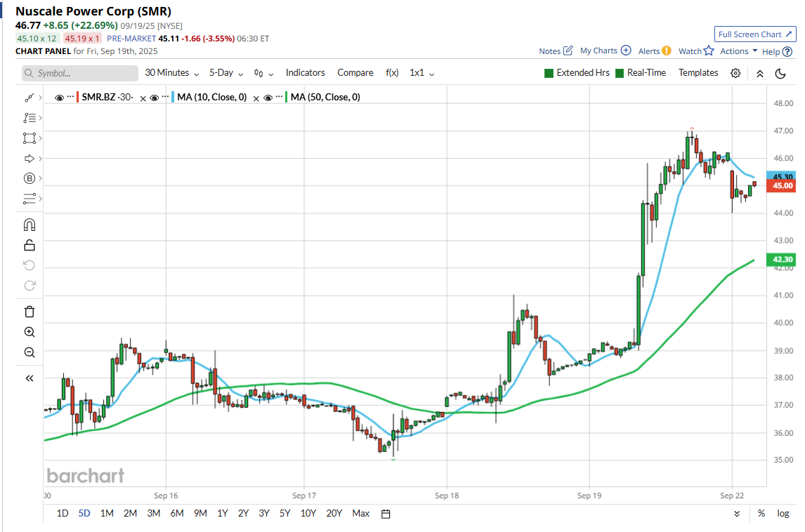Delete drawings with the trash icon
Viewport: 805px width, 532px height.
tap(29, 312)
